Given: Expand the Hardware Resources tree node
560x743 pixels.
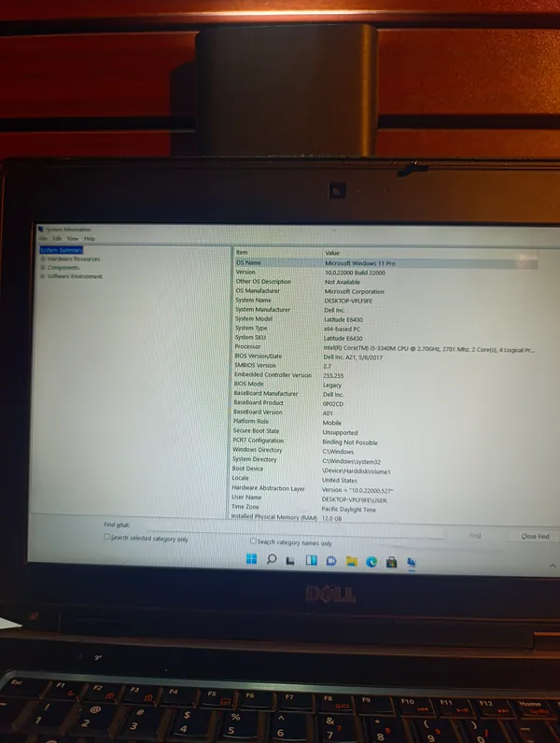Looking at the screenshot, I should 42,259.
